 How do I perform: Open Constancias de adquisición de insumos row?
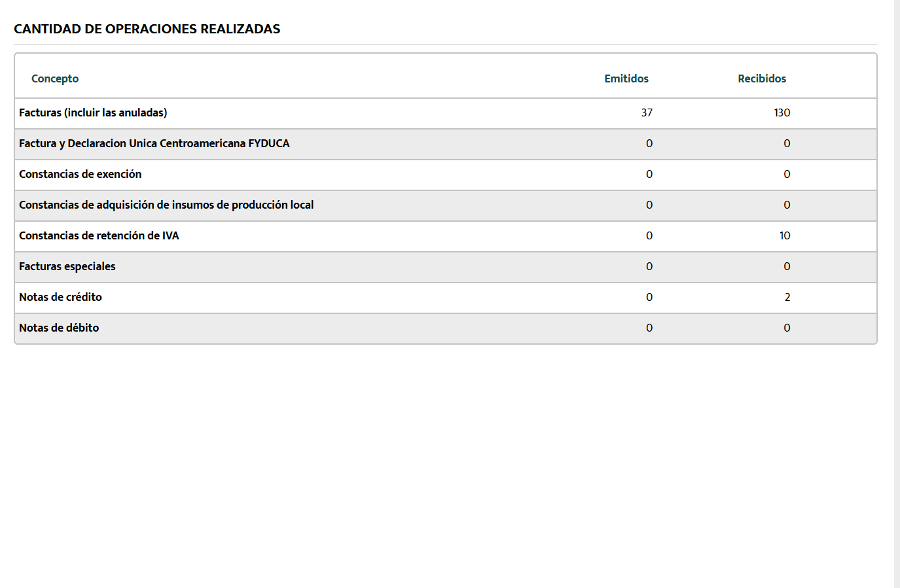166,205
